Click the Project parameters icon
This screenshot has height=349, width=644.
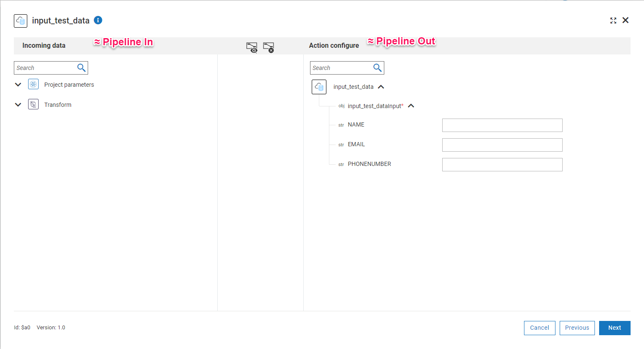(x=33, y=84)
